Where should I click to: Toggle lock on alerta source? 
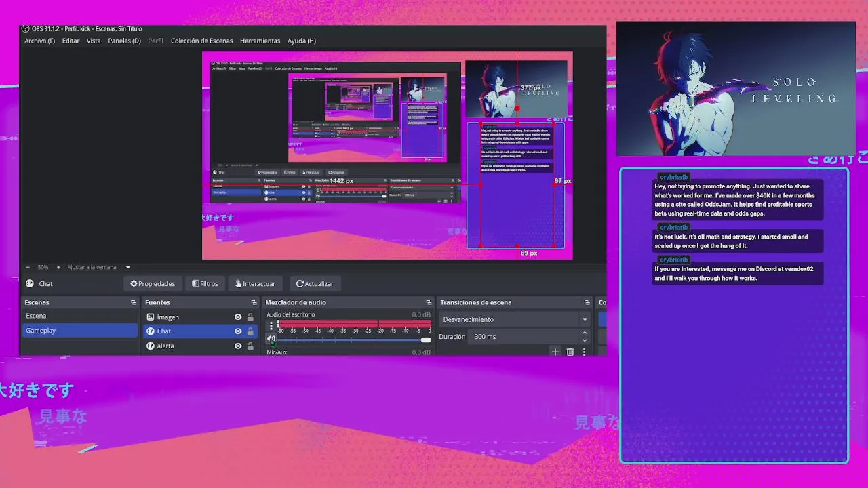pos(250,346)
